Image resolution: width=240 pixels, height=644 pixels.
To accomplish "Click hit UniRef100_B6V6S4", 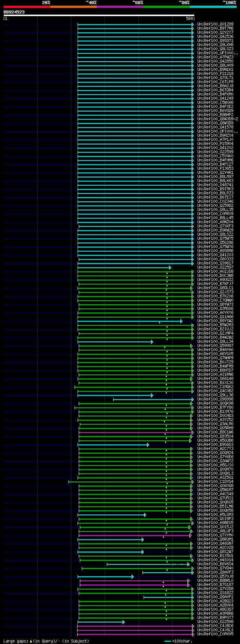I will point(215,564).
